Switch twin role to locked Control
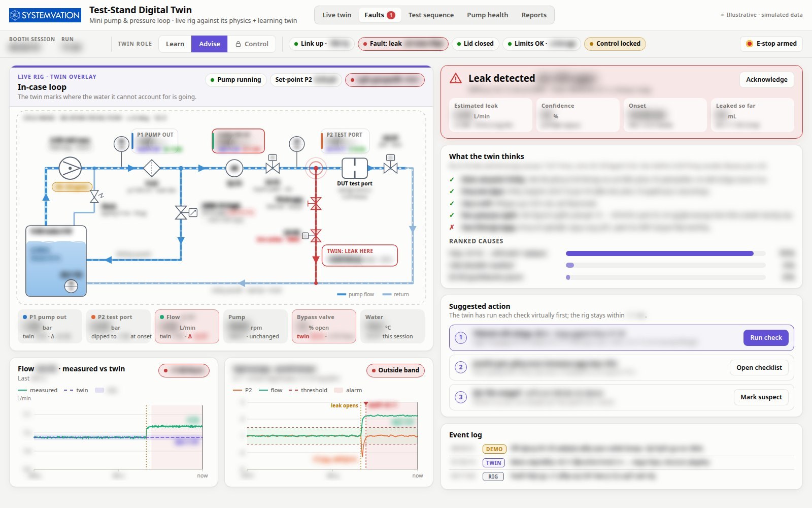The image size is (812, 508). [x=252, y=44]
